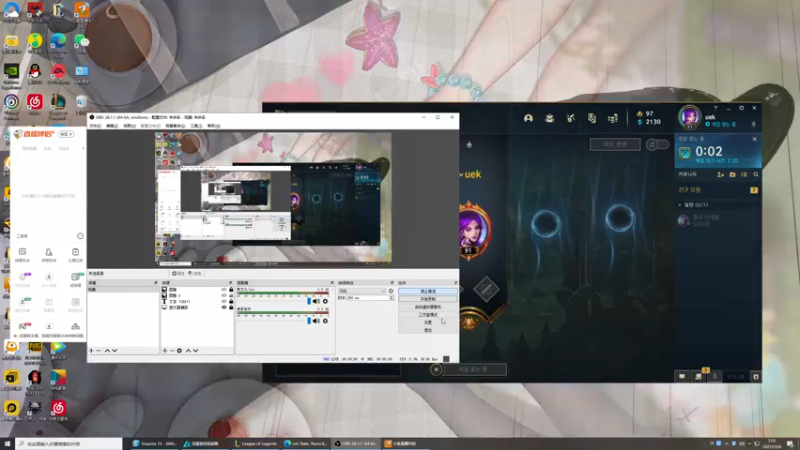The height and width of the screenshot is (450, 800).
Task: Expand the chevron beside yellow uek name
Action: (461, 174)
